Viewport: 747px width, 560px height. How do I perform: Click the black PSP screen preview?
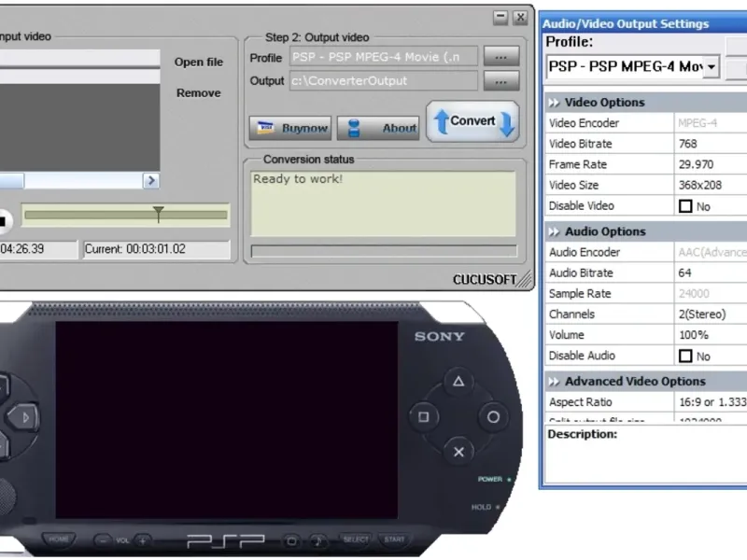[x=227, y=420]
